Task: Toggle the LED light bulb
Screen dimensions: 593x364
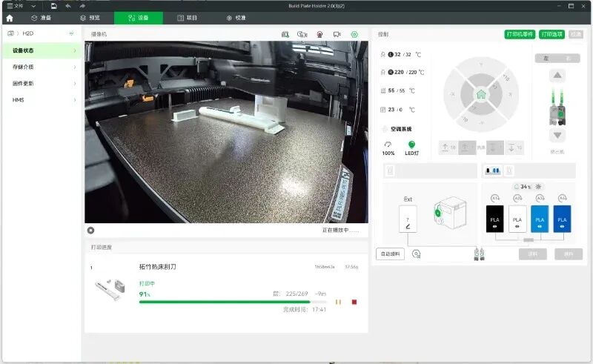Action: coord(411,145)
